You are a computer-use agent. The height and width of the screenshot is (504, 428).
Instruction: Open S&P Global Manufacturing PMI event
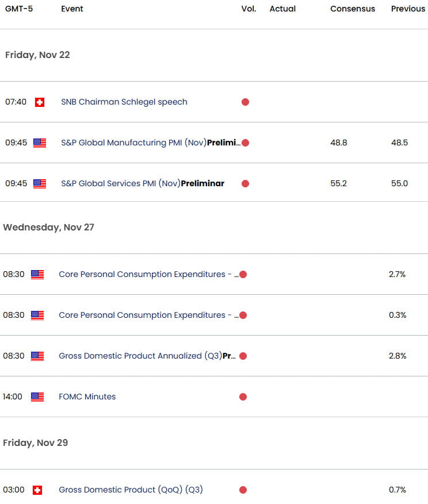151,143
